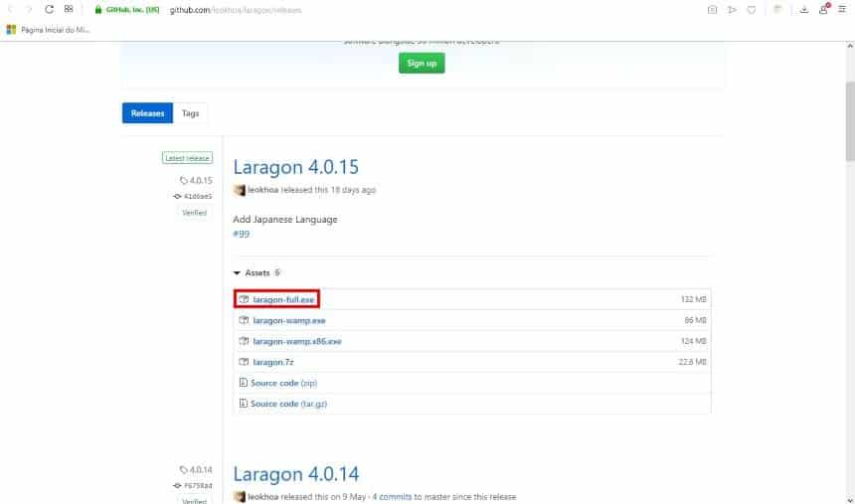Click package icon beside laragon-wamp.exe
The width and height of the screenshot is (855, 504).
[244, 320]
